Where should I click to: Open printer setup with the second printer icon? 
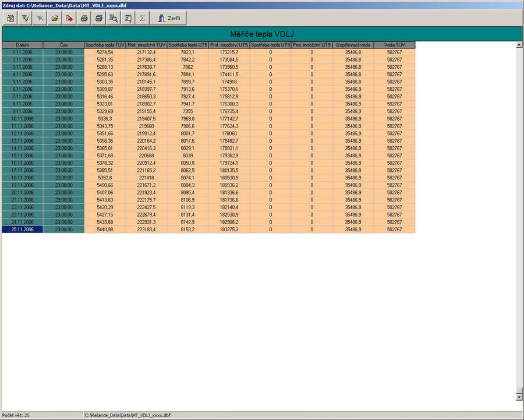click(x=98, y=19)
